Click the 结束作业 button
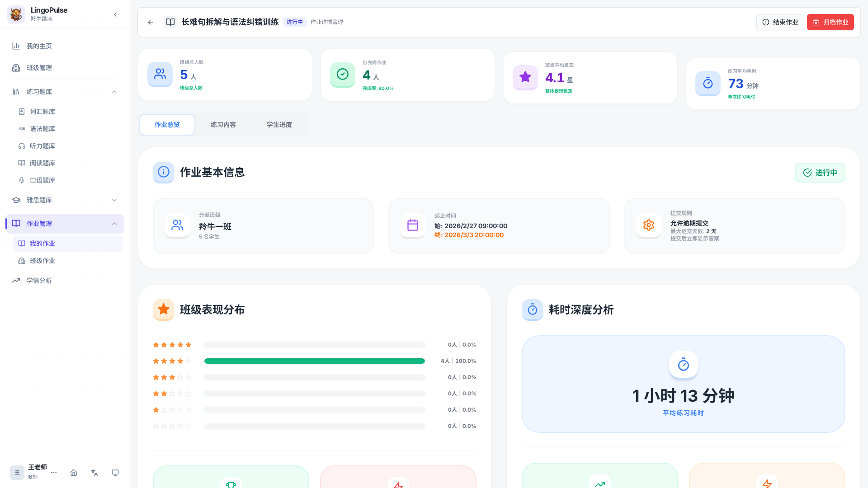 click(x=780, y=22)
